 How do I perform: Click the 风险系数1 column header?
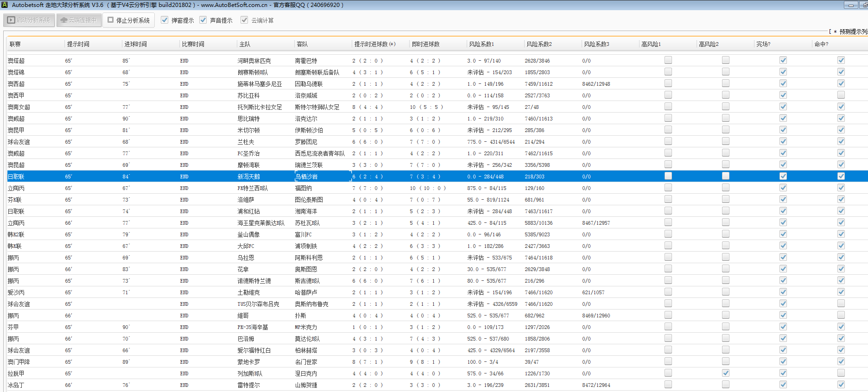point(482,44)
